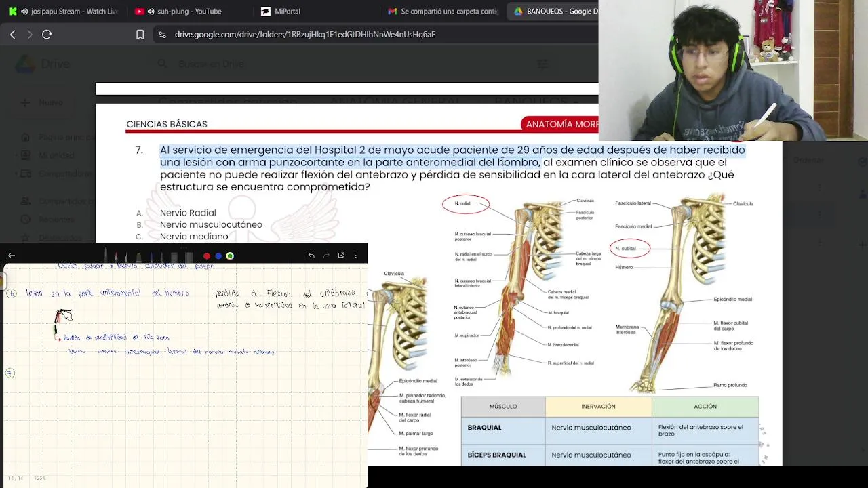Mute the josipapu Stream tab audio
This screenshot has width=868, height=488.
[x=24, y=12]
